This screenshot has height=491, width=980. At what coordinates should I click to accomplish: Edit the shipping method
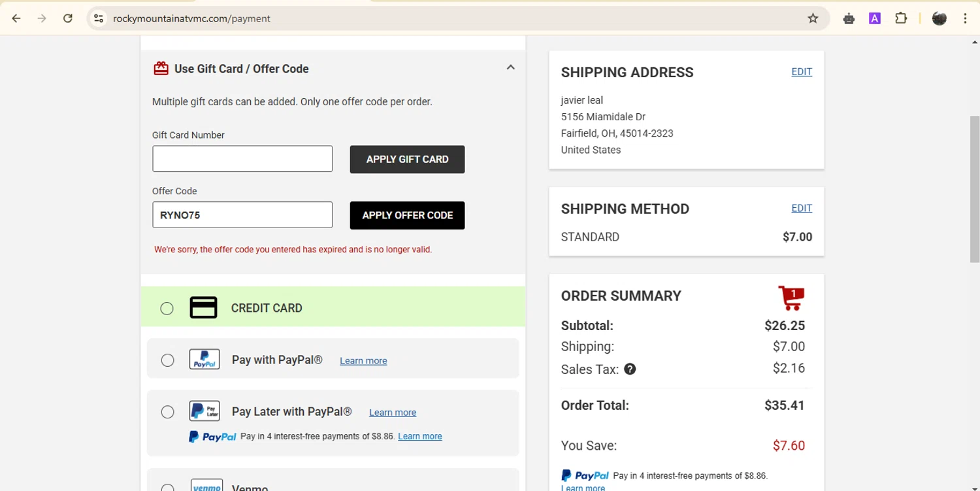pyautogui.click(x=802, y=209)
